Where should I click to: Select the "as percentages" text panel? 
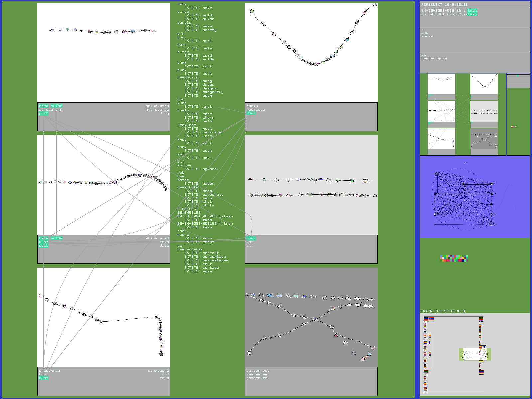tap(474, 62)
